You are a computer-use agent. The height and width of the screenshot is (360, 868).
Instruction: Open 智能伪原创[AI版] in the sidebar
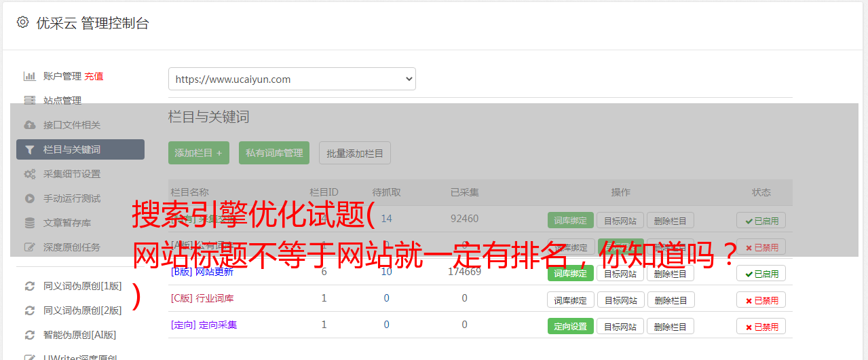(80, 335)
